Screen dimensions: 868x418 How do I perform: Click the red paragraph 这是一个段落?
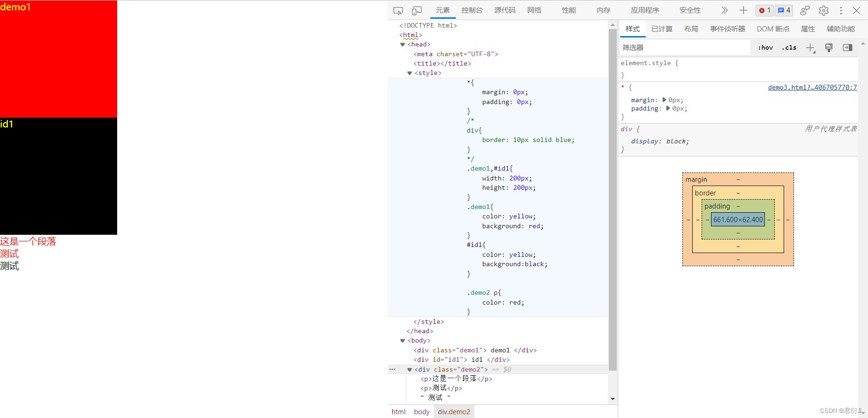(x=28, y=241)
